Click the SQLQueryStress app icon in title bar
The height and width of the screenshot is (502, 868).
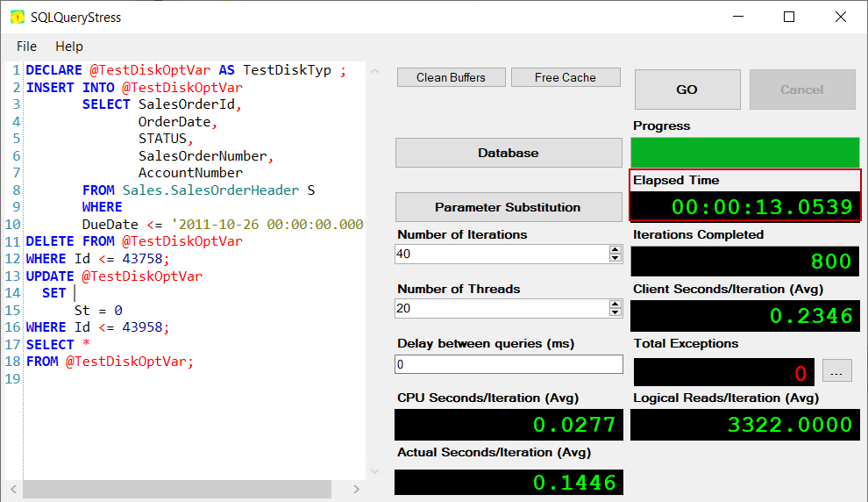[18, 18]
